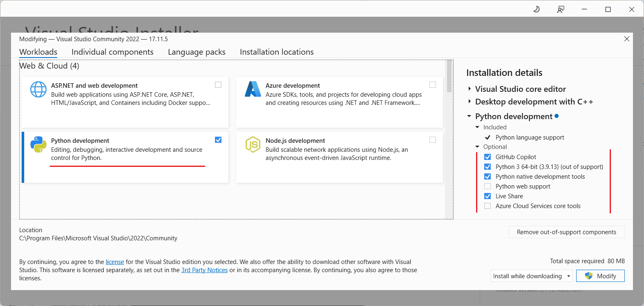Collapse the Optional components group
The height and width of the screenshot is (306, 644).
tap(477, 147)
